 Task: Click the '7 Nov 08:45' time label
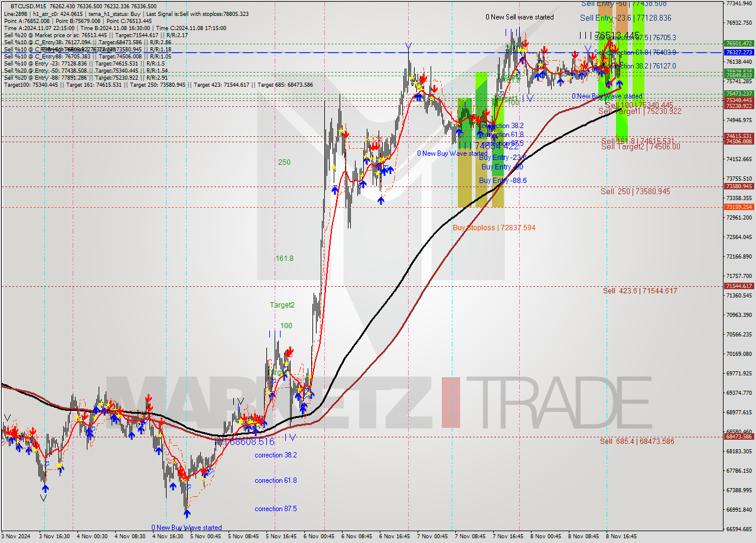pyautogui.click(x=471, y=537)
